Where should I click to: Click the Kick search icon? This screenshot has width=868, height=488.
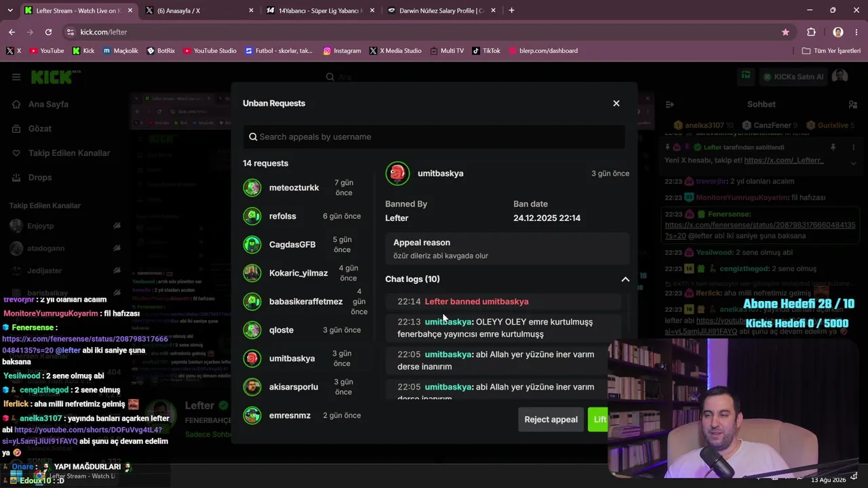tap(330, 77)
